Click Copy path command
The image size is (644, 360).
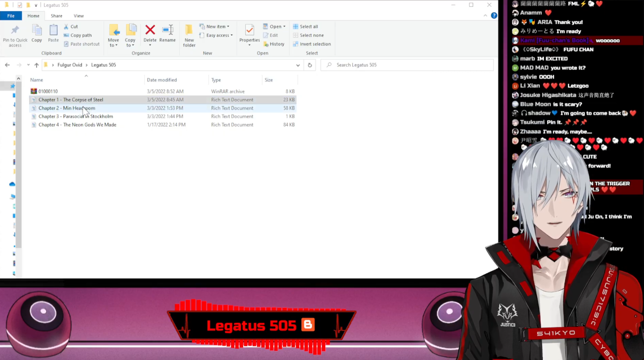pos(78,35)
